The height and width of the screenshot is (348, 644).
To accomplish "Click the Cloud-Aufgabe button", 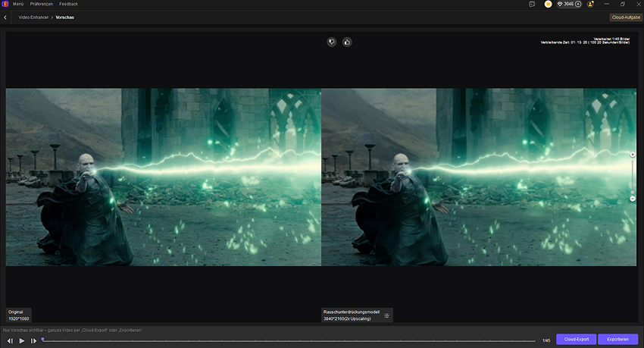I will [x=626, y=17].
